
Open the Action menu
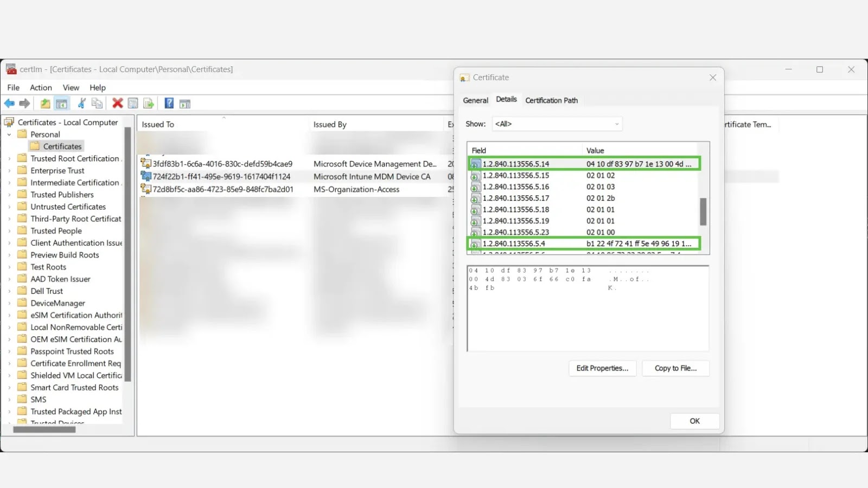pyautogui.click(x=41, y=87)
